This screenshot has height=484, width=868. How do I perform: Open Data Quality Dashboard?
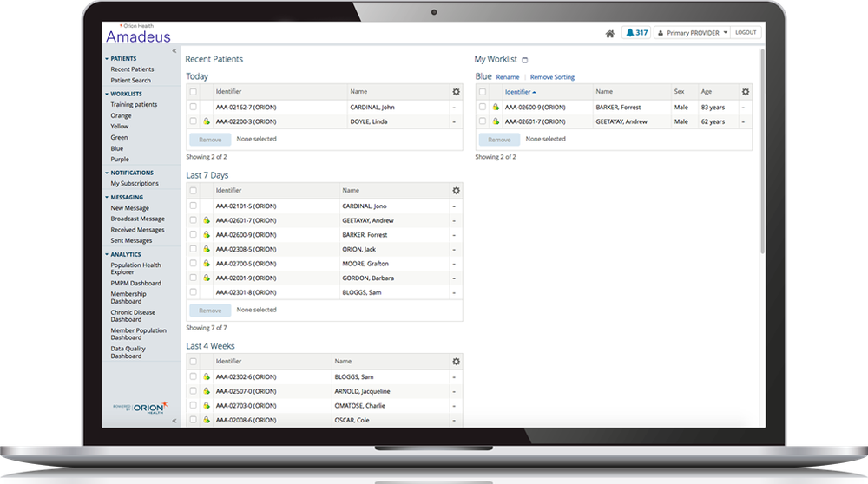(x=128, y=352)
